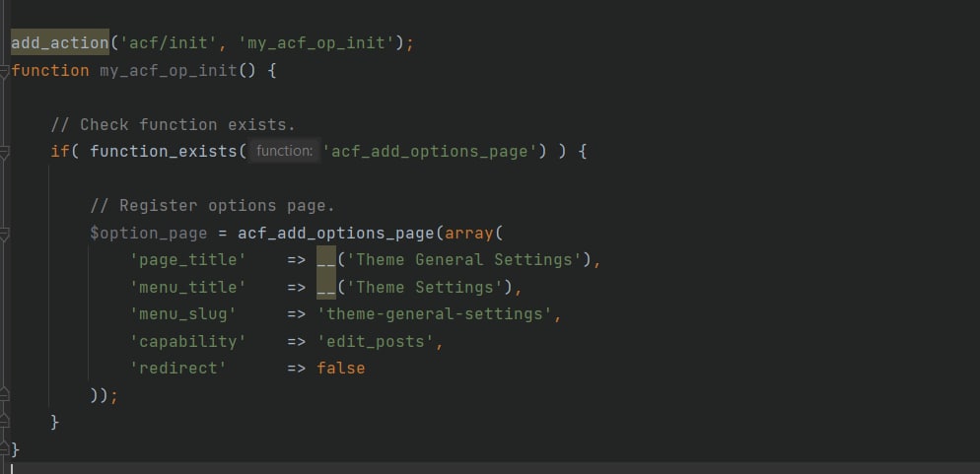This screenshot has height=474, width=980.
Task: Click the acf_add_options_page function call
Action: point(335,233)
